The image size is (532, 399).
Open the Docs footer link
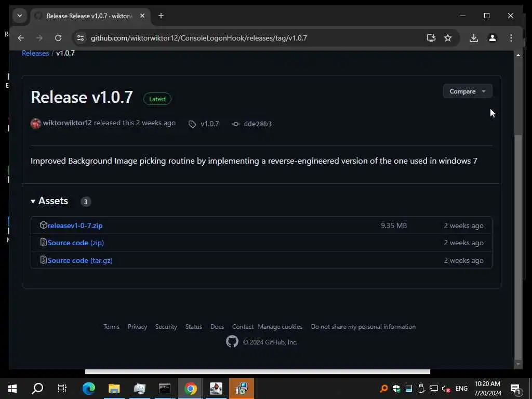pos(217,327)
